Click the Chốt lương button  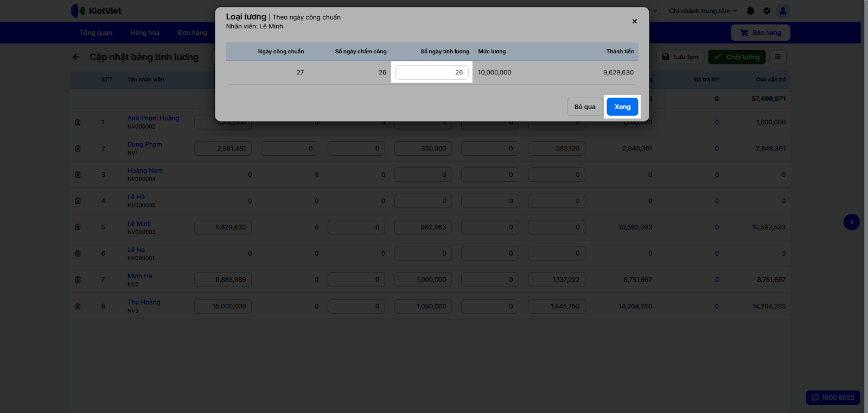point(737,57)
